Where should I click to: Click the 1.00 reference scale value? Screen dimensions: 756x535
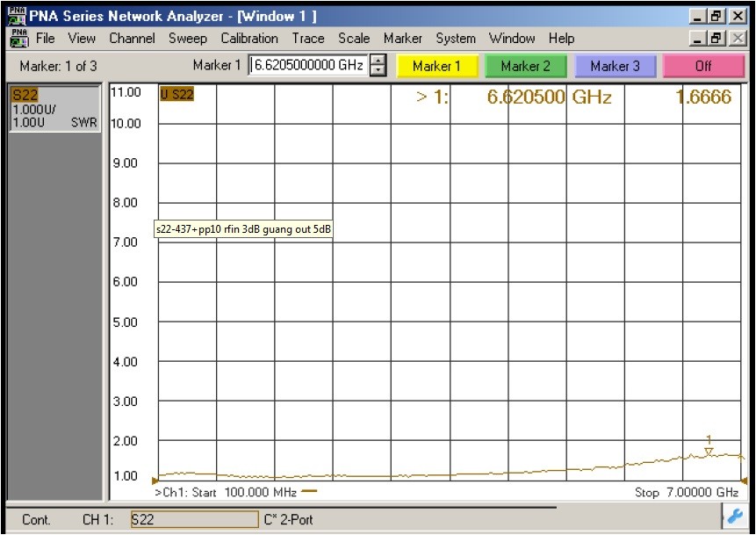click(x=125, y=475)
